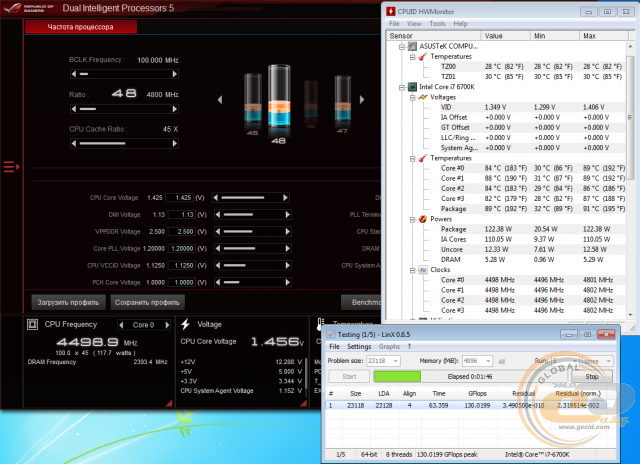Raise PCH Core Voltage with right arrow
The width and height of the screenshot is (640, 464).
click(288, 282)
